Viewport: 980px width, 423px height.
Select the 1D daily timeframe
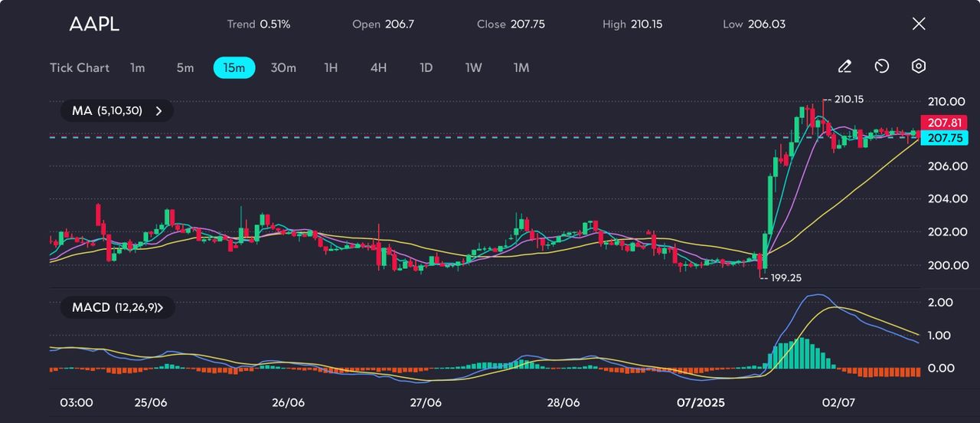pos(426,67)
